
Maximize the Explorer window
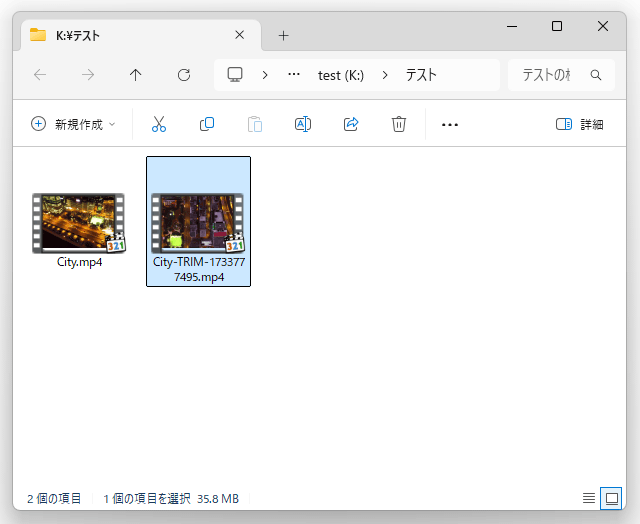coord(557,26)
